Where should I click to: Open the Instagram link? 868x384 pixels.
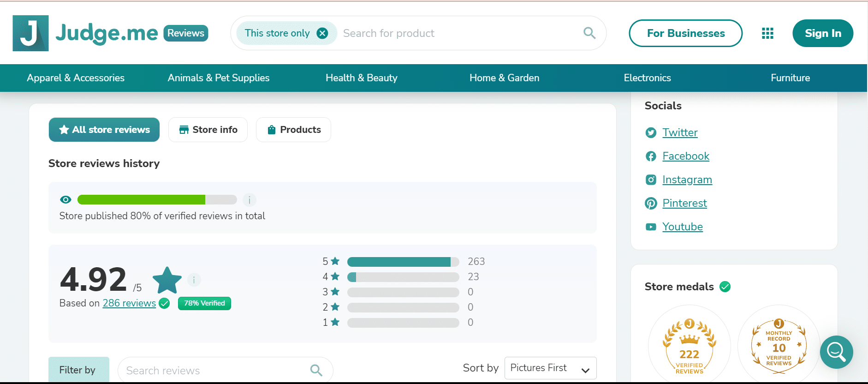[687, 180]
